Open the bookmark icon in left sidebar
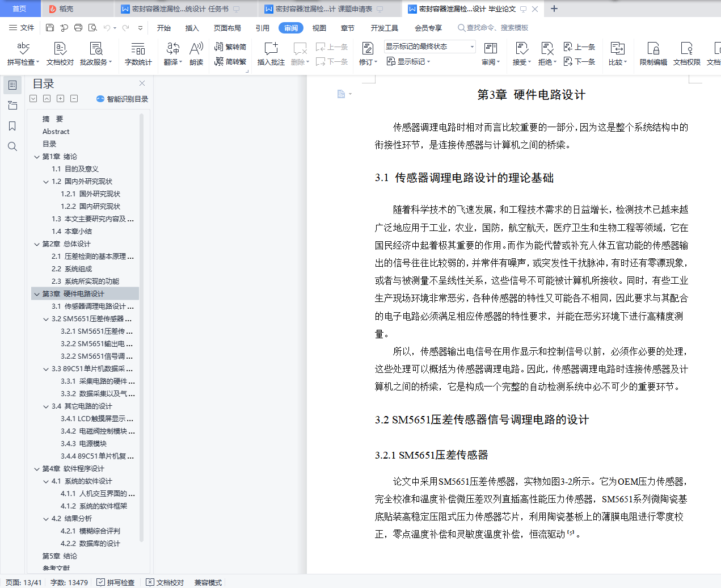 pos(12,126)
